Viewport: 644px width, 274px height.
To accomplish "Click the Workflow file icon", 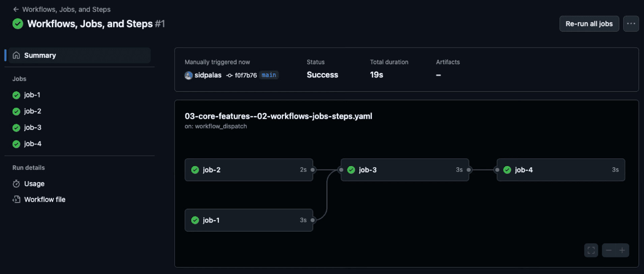I will (x=16, y=200).
